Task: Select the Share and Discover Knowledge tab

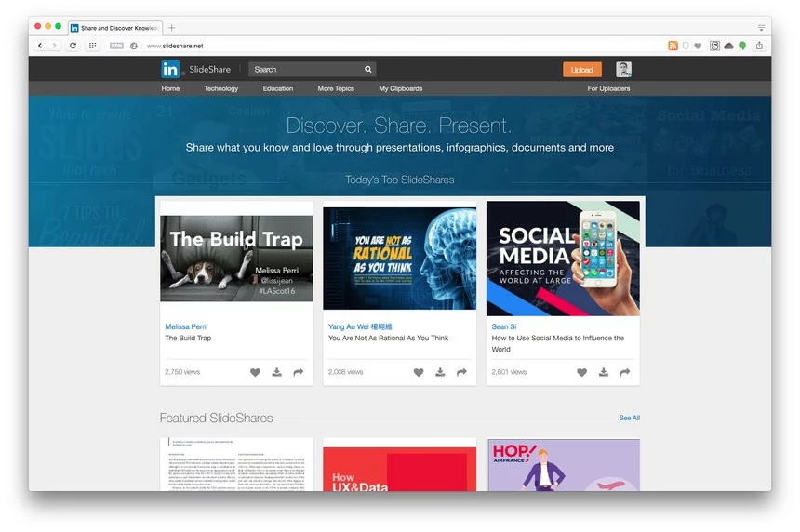Action: tap(115, 28)
